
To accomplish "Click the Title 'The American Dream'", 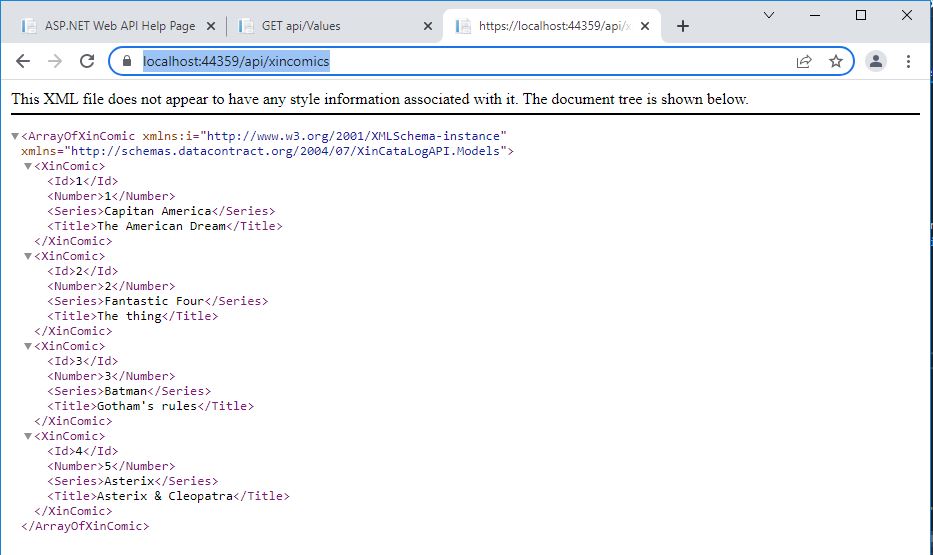I will point(161,226).
